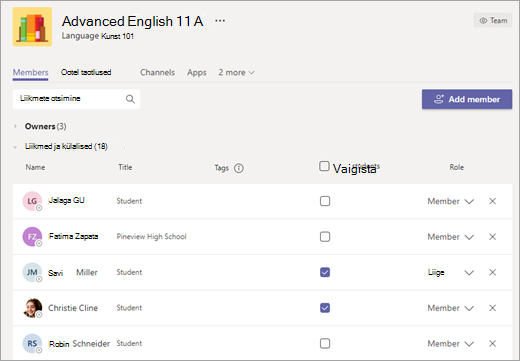The height and width of the screenshot is (361, 520).
Task: Toggle the Vaigista select-all checkbox
Action: click(324, 166)
